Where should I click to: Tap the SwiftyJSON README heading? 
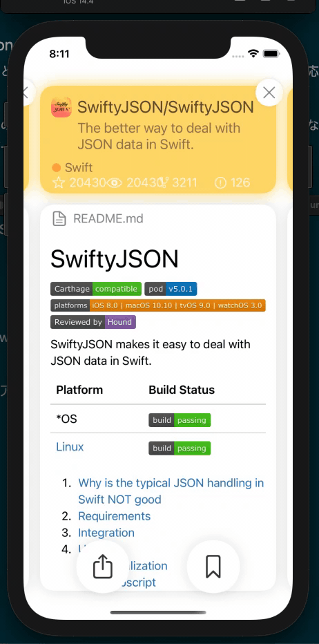pos(115,259)
